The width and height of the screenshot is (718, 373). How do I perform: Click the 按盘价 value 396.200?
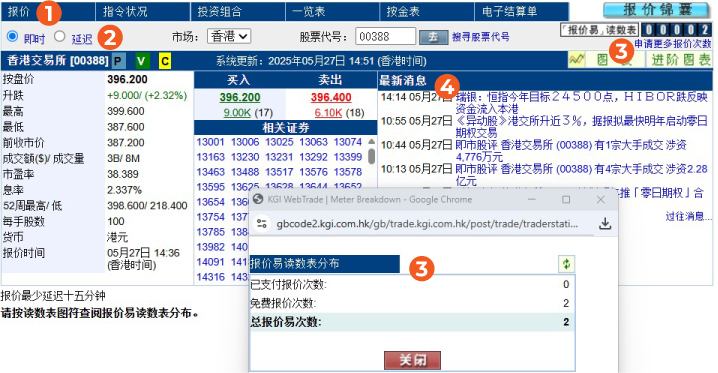(127, 79)
